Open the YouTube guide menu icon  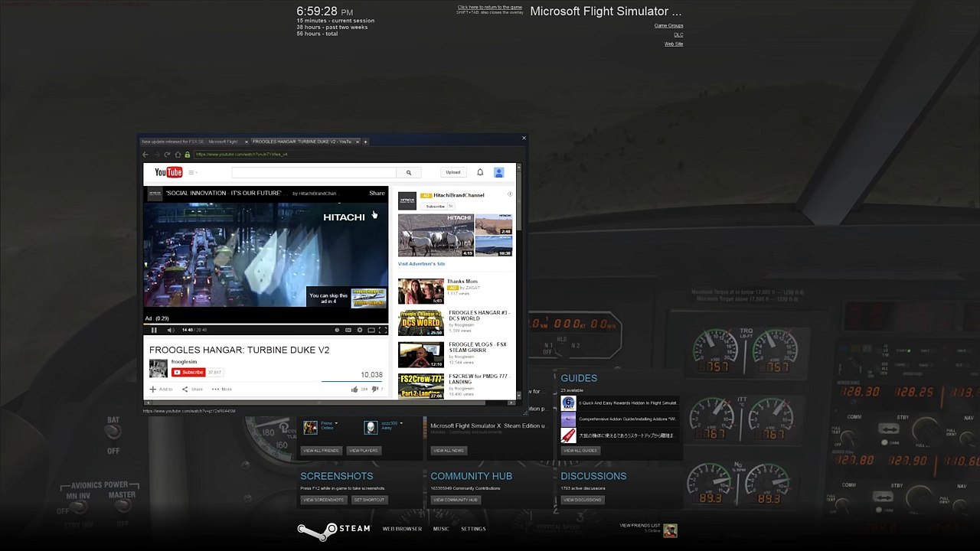pyautogui.click(x=191, y=172)
